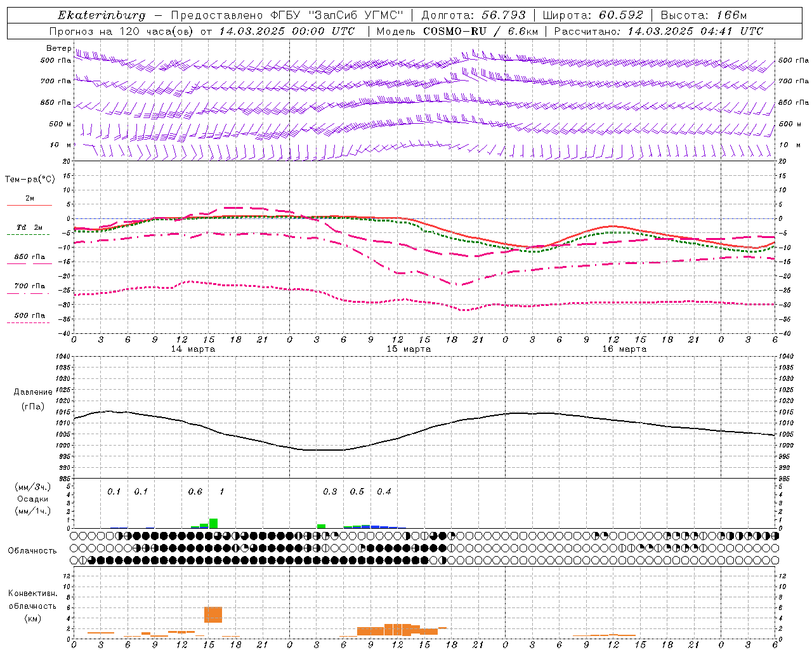Click the 'Ветер' wind panel label
812x650 pixels.
(59, 48)
